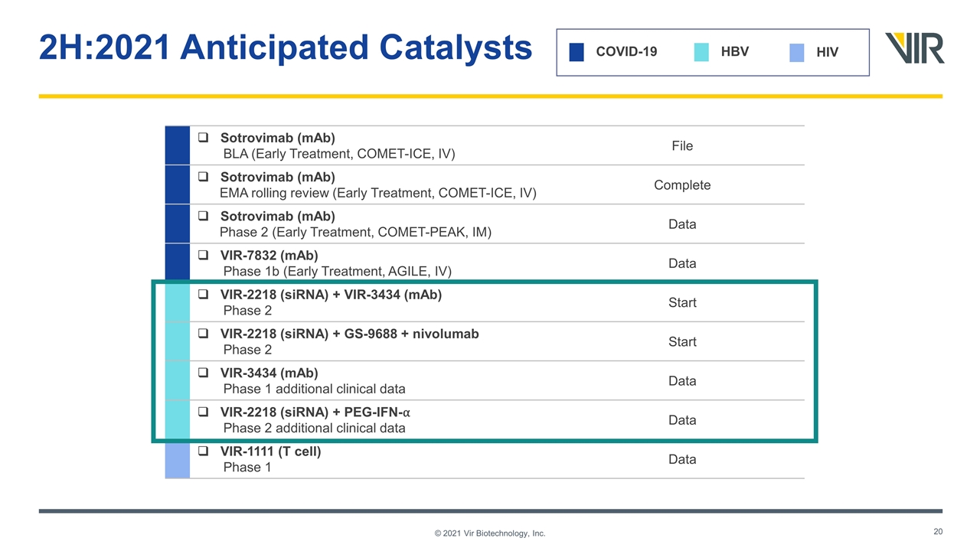
Task: Click 'Phase 2 (Early Treatment, COMET-PEAK, IM)'
Action: coord(355,233)
